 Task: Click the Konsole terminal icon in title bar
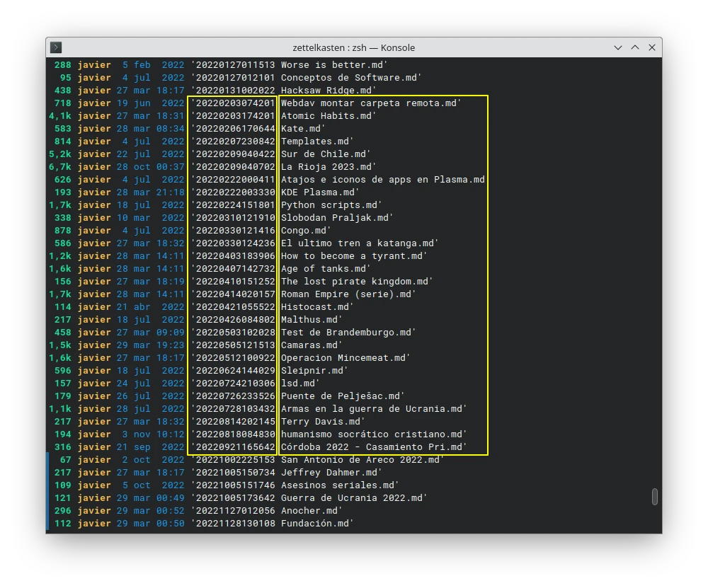tap(57, 47)
